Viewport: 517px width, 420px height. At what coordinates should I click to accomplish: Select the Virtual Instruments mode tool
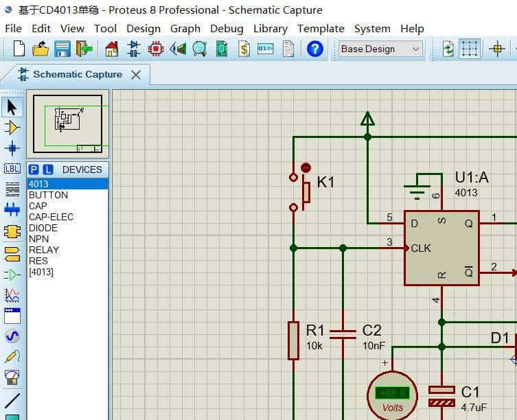(12, 377)
